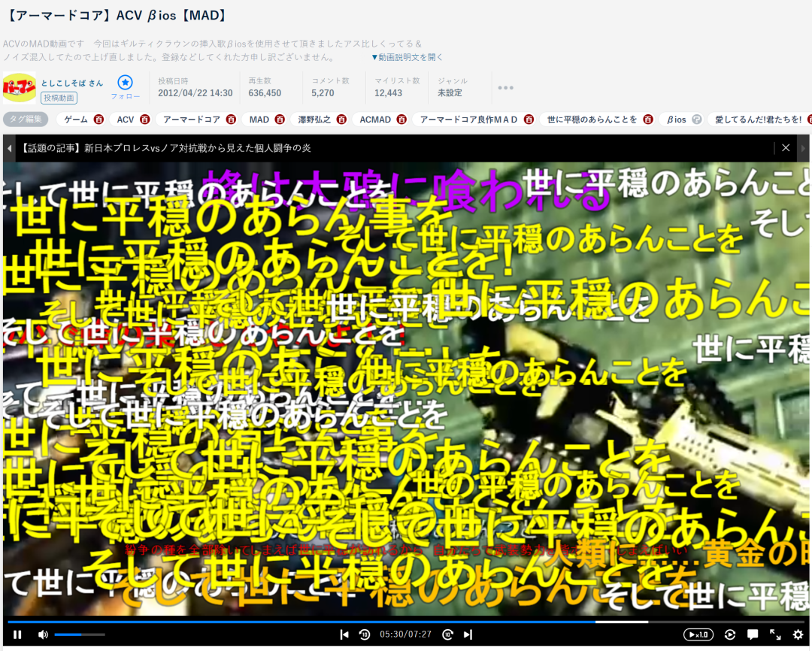This screenshot has height=651, width=812.
Task: Open the ACV tag
Action: (126, 120)
